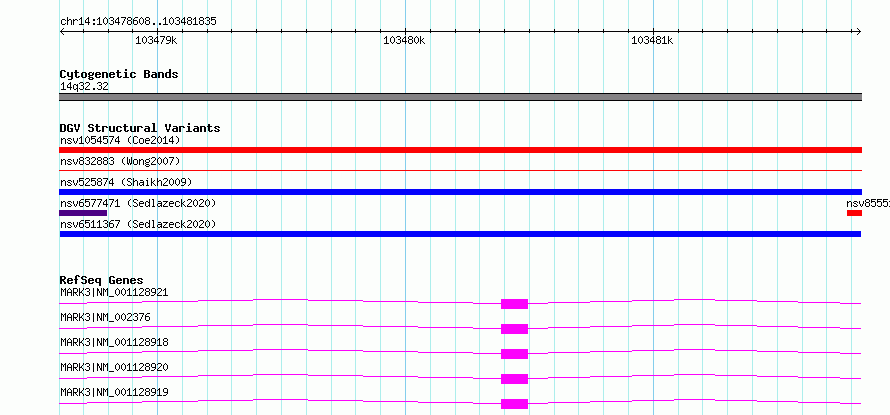Click the RefSeq Genes track title
The image size is (890, 415).
(x=101, y=280)
